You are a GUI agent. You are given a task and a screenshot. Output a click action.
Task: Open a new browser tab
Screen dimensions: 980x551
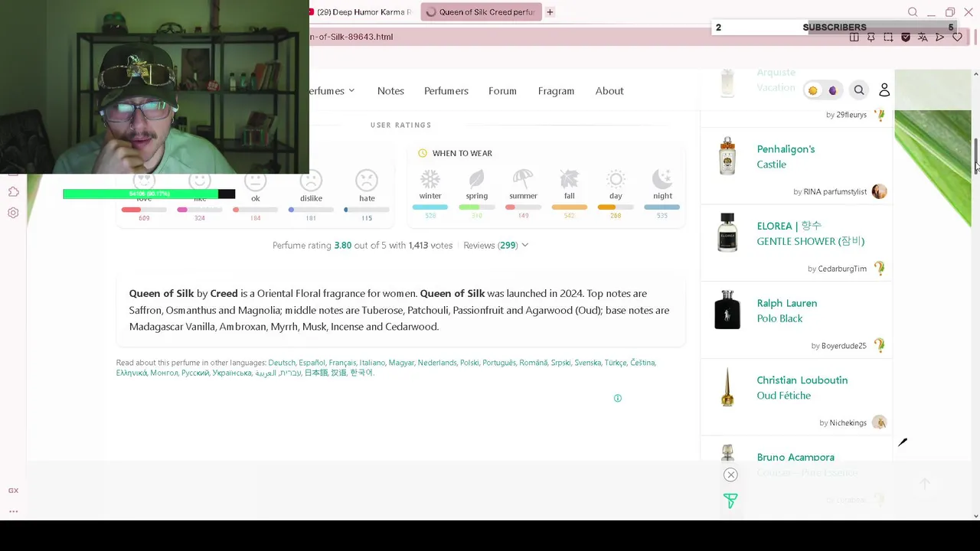pos(550,12)
